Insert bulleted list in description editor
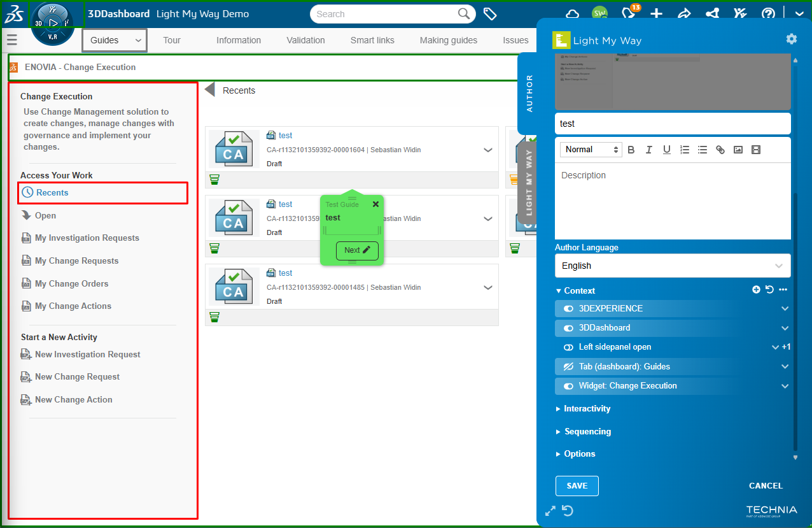This screenshot has height=528, width=812. click(x=703, y=150)
